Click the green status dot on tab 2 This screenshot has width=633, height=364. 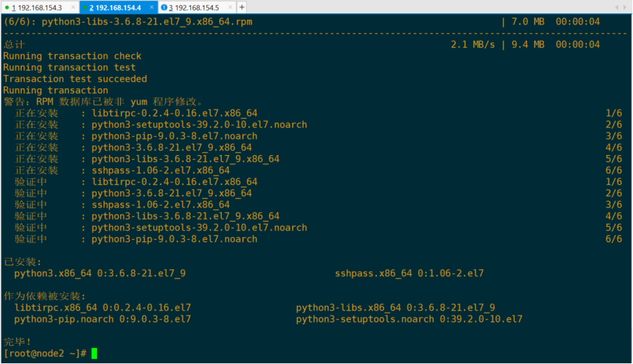click(x=85, y=7)
